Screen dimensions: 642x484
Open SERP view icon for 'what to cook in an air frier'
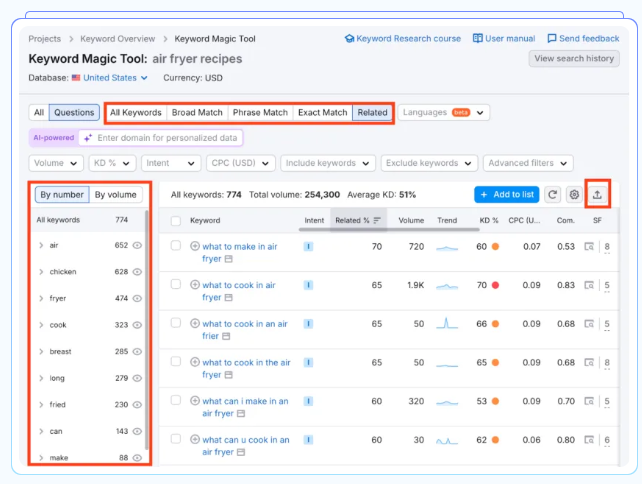coord(589,324)
